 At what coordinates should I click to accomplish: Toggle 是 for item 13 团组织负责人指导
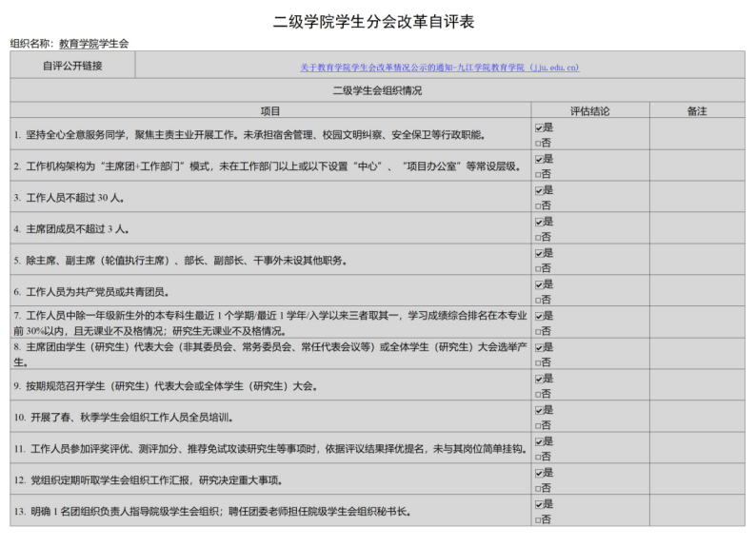pyautogui.click(x=539, y=504)
